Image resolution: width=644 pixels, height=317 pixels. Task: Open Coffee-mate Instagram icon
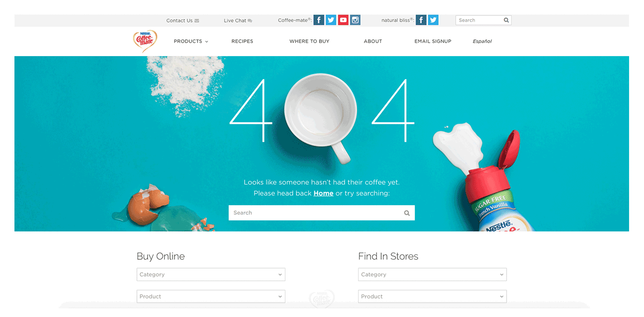[x=355, y=20]
